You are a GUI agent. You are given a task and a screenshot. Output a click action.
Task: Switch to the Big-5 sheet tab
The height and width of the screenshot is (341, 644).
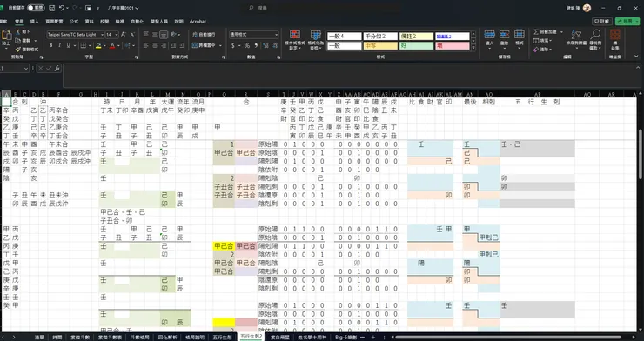pyautogui.click(x=345, y=338)
